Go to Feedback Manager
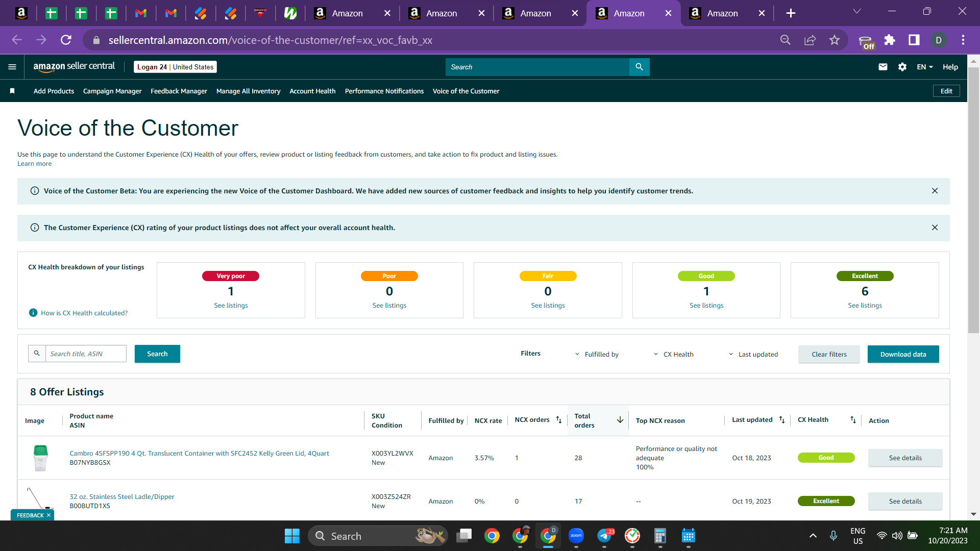The image size is (980, 551). 179,91
